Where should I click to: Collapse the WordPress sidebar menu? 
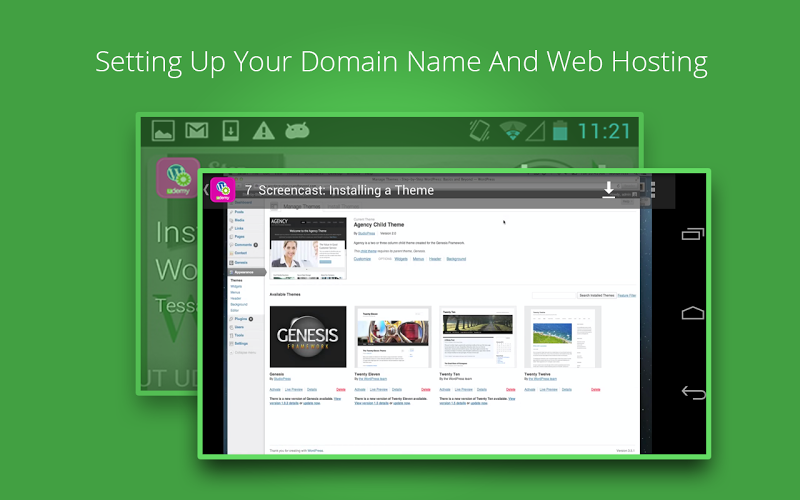[x=243, y=353]
